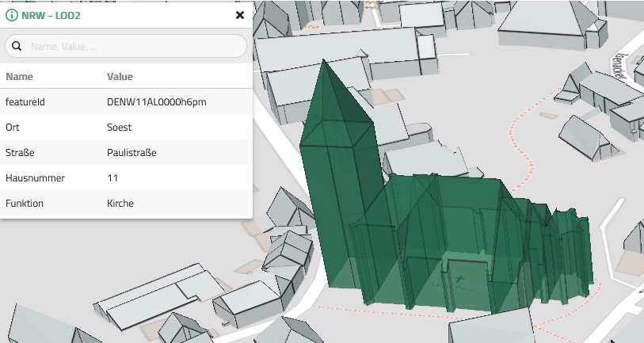Click the Hausnummer value 11

[112, 178]
